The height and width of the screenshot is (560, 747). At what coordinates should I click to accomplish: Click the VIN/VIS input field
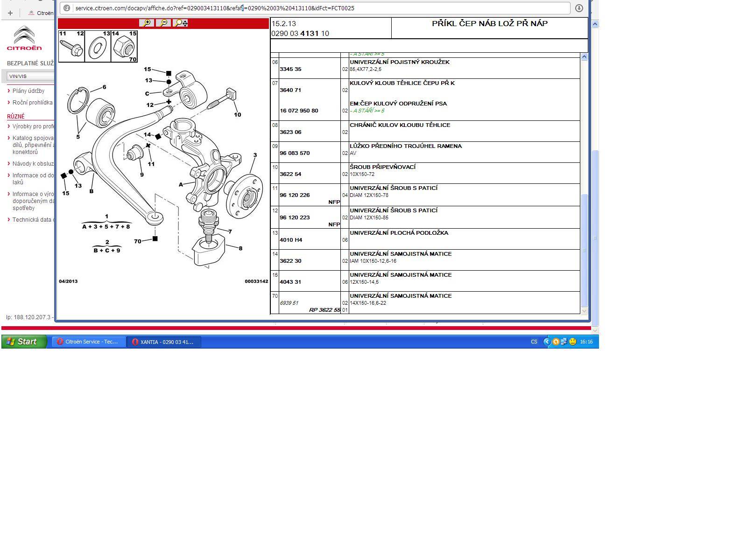click(31, 76)
